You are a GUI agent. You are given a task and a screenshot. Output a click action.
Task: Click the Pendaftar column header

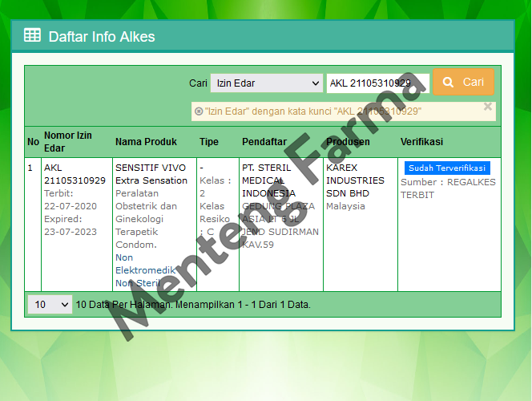pyautogui.click(x=264, y=142)
